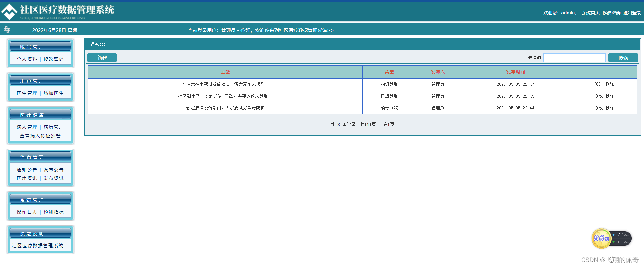Click the 口罩领取 type cell
The image size is (644, 266).
pos(389,96)
